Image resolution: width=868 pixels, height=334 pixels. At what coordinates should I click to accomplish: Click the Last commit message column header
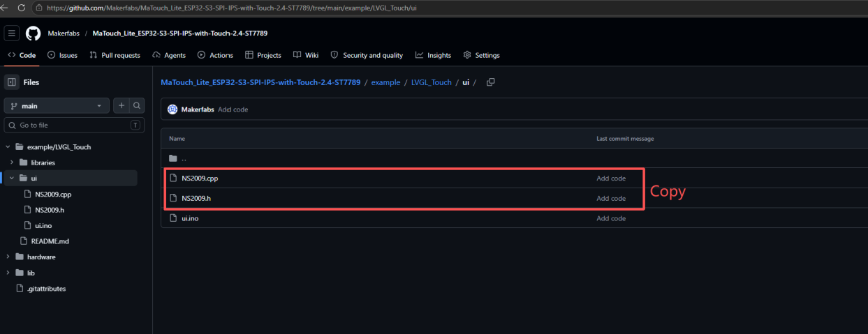(625, 139)
